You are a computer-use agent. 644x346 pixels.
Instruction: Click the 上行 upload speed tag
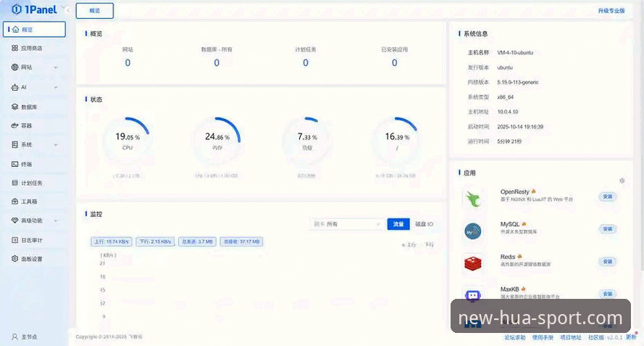(x=112, y=242)
